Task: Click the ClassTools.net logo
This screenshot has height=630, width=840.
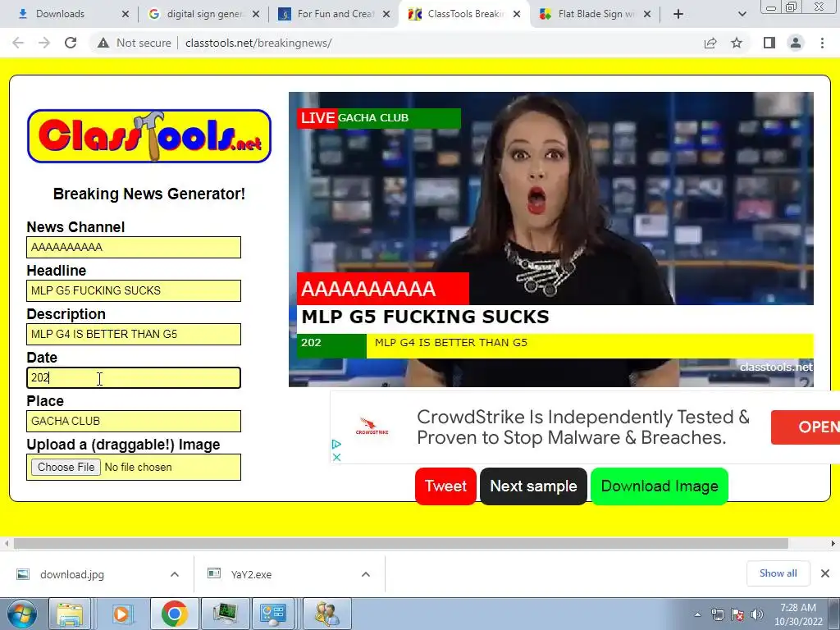Action: click(149, 136)
